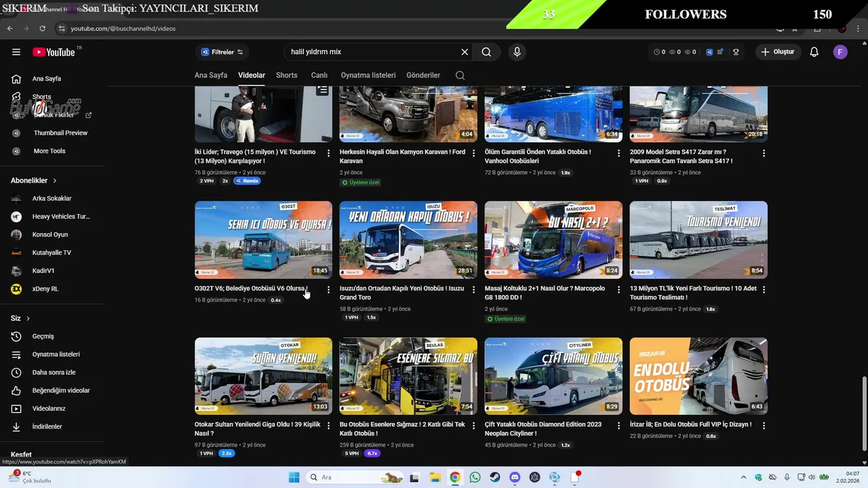This screenshot has height=488, width=868.
Task: Open menu for Neoplan Cityliner video
Action: tap(618, 426)
